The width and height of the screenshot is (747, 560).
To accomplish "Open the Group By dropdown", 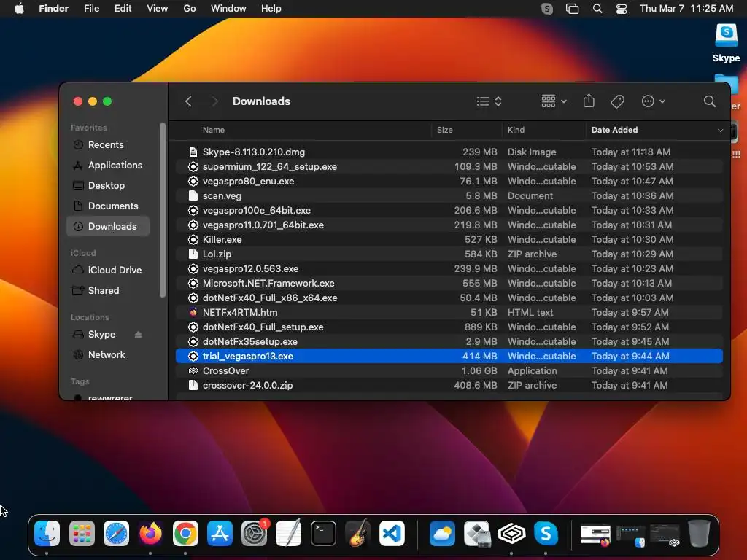I will tap(554, 101).
